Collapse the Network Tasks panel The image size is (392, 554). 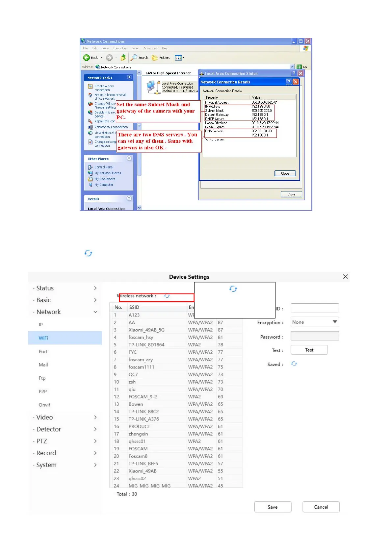point(129,77)
